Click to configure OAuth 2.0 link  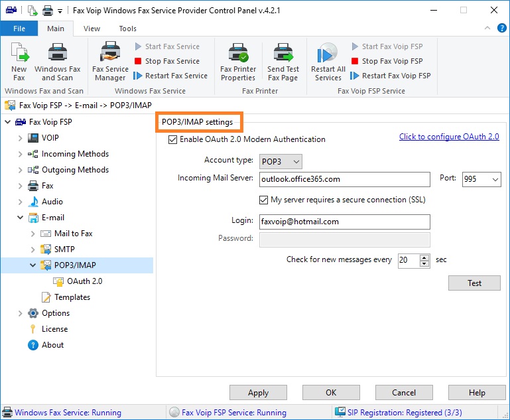[x=449, y=137]
